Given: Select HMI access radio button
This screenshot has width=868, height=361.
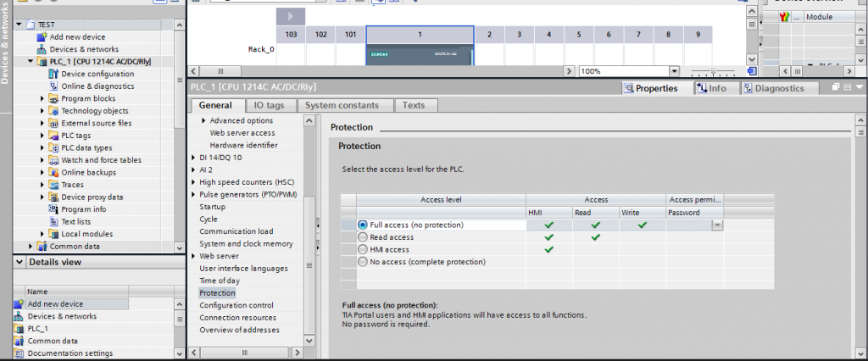Looking at the screenshot, I should point(363,250).
